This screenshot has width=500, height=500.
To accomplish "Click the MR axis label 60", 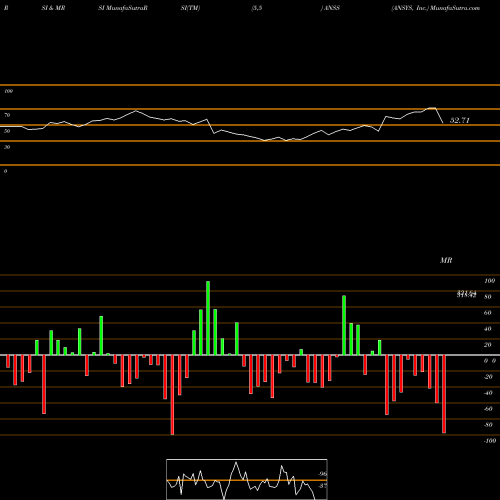I will point(487,313).
